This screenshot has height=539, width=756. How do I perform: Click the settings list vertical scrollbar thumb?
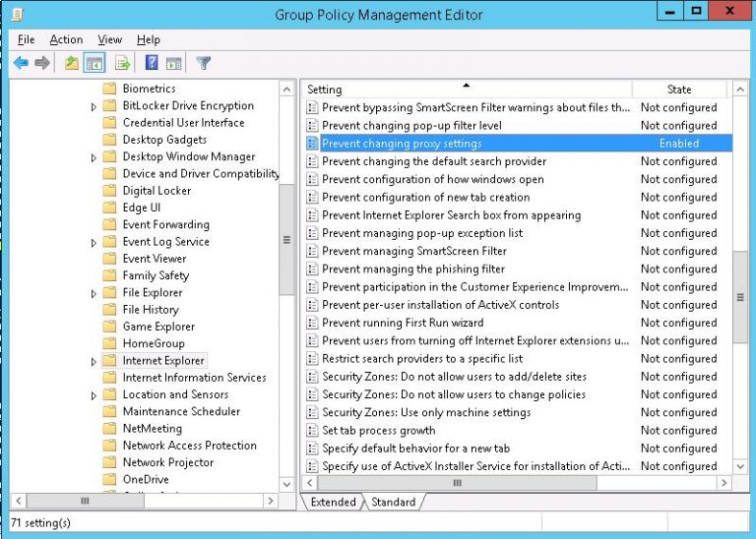pos(740,295)
